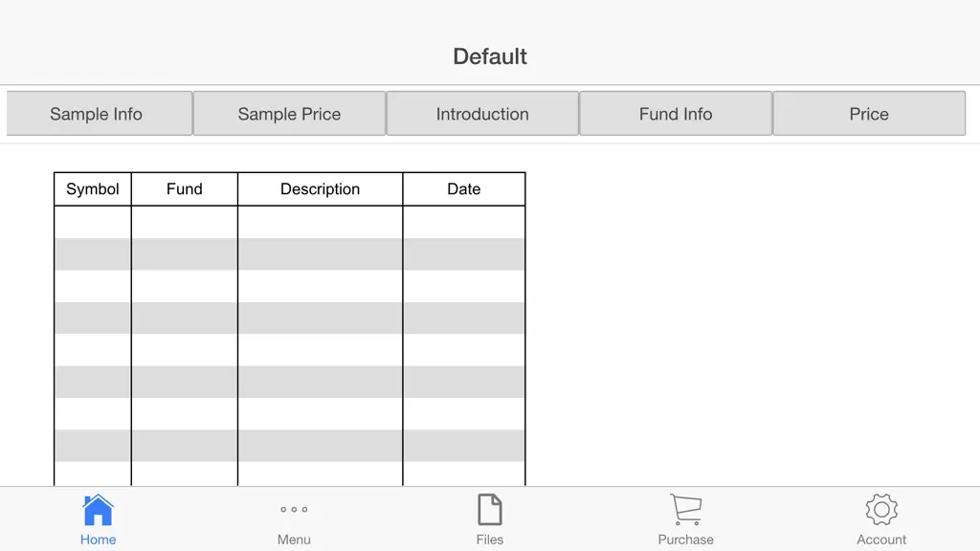Open the Purchase shopping cart icon

click(x=685, y=510)
